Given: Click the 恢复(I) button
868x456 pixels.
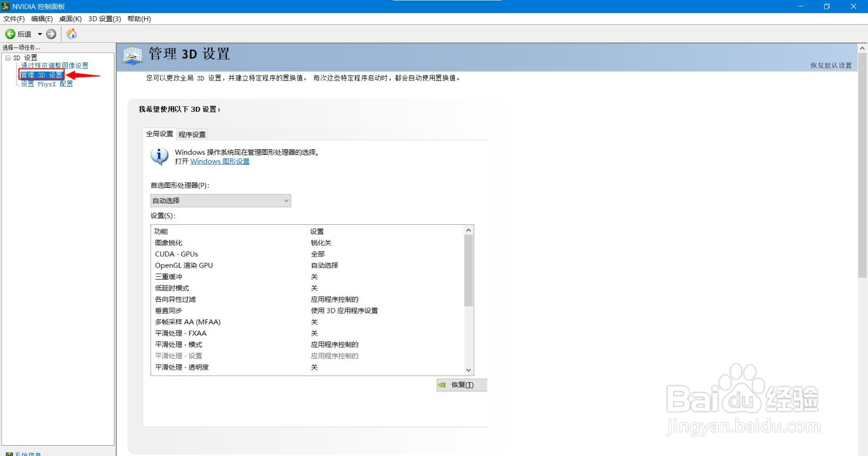Looking at the screenshot, I should click(x=462, y=385).
